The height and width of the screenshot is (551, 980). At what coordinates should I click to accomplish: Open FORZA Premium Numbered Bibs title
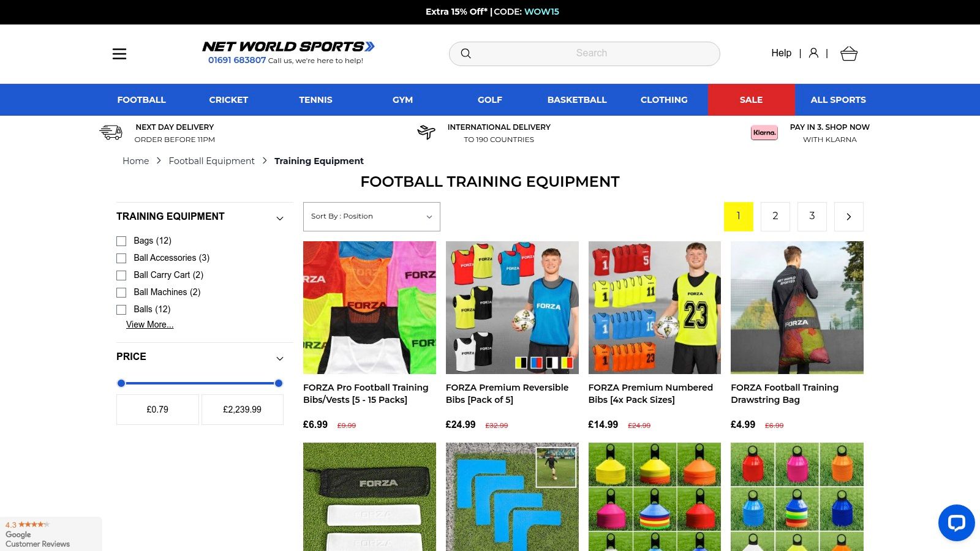point(650,394)
